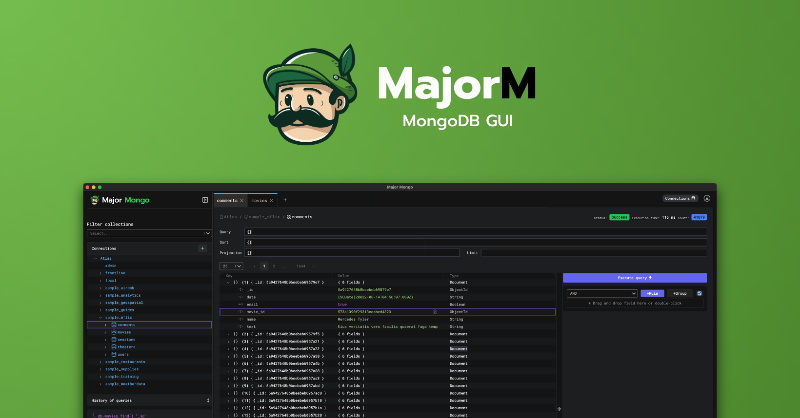Image resolution: width=800 pixels, height=418 pixels.
Task: Select the email field row
Action: (x=388, y=304)
